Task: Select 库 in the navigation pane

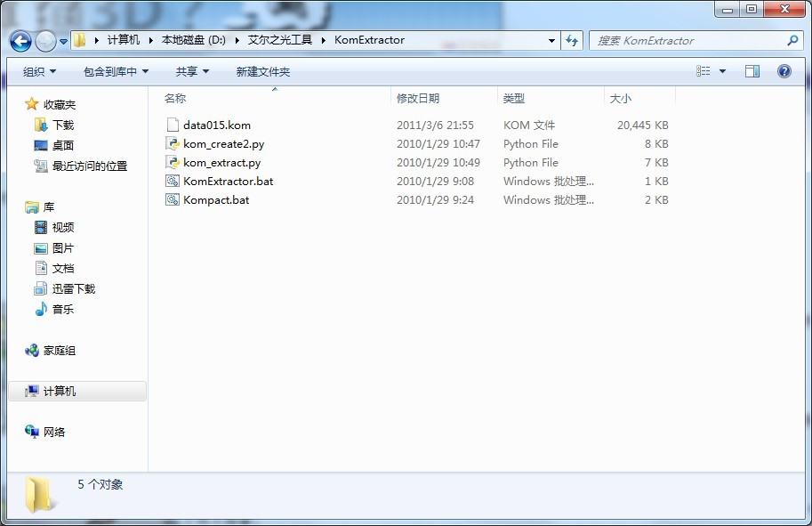Action: [49, 207]
